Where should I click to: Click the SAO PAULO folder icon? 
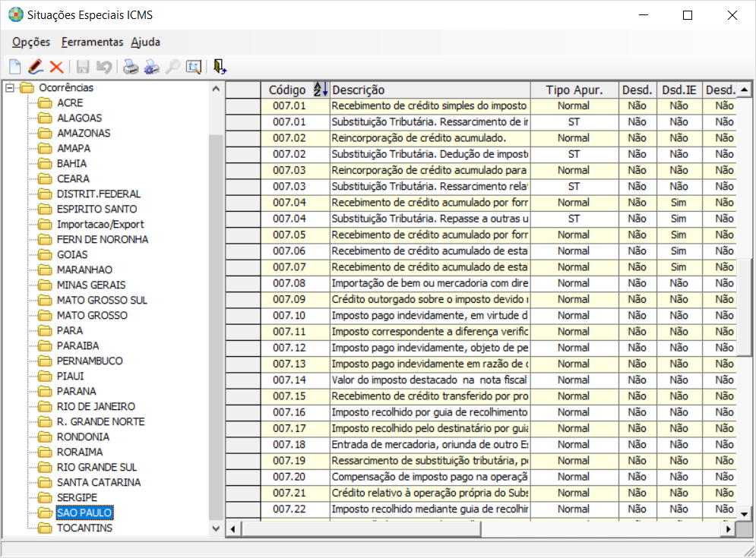pyautogui.click(x=45, y=512)
